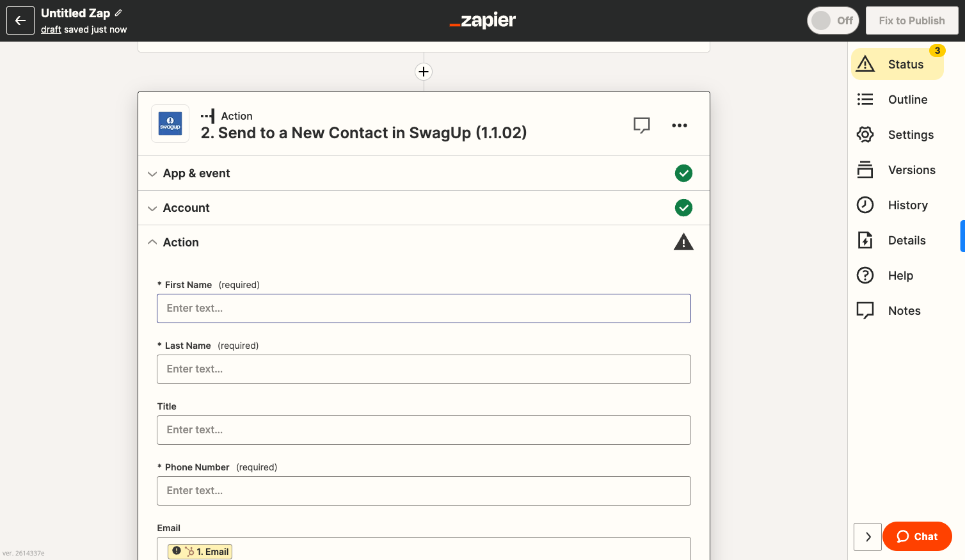Viewport: 965px width, 560px height.
Task: Click Account green checkmark
Action: (683, 208)
